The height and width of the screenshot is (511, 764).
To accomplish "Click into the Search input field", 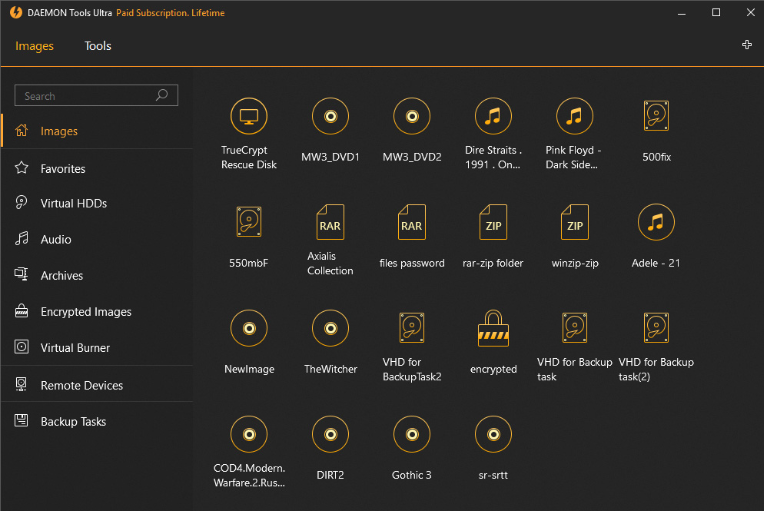I will pyautogui.click(x=96, y=95).
